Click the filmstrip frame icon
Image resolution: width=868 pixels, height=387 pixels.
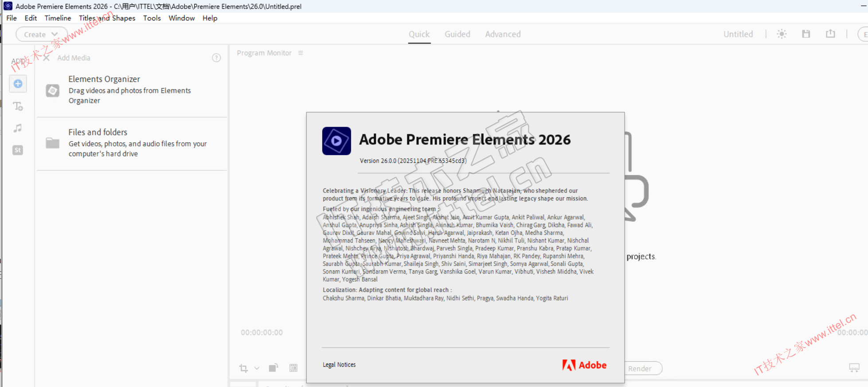(x=293, y=368)
